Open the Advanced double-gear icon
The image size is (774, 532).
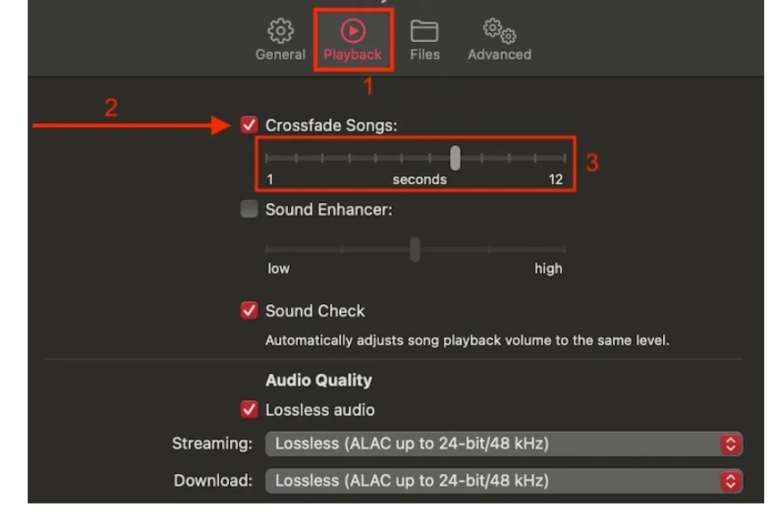[x=499, y=31]
